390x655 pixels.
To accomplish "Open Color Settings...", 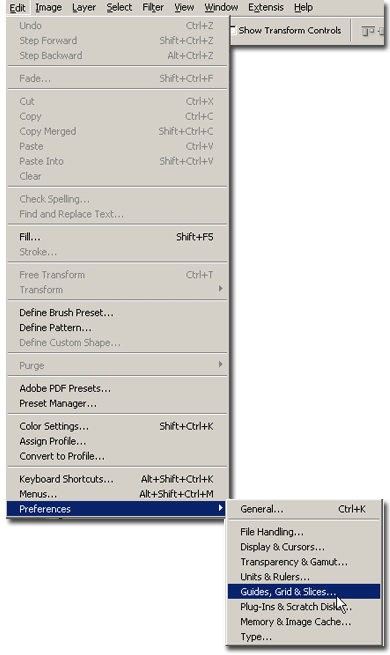I will click(117, 426).
